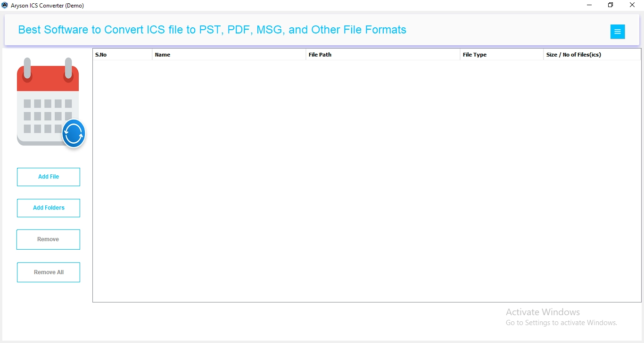The image size is (644, 343).
Task: Click the Add File button
Action: coord(49,177)
